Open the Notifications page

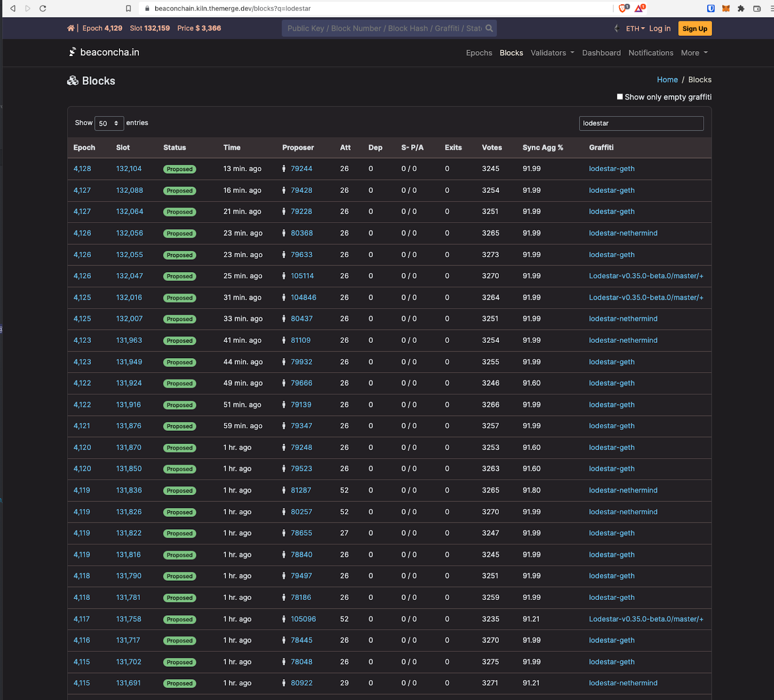pos(651,53)
